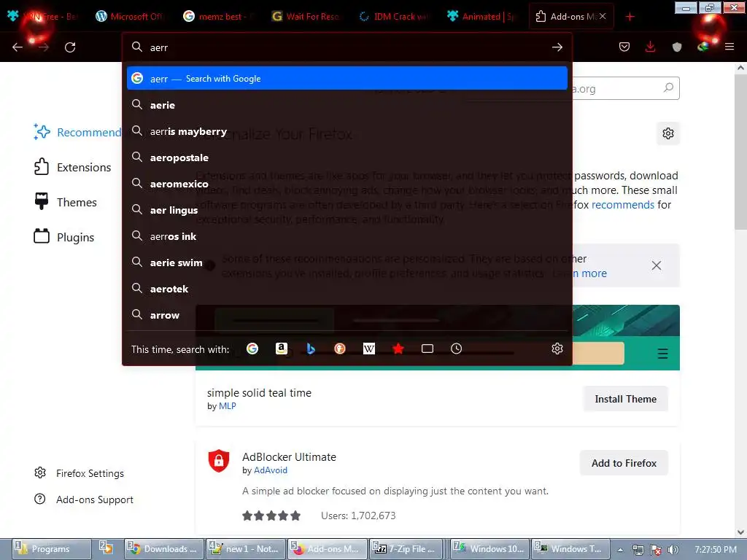Search History using the clock icon

coord(457,349)
